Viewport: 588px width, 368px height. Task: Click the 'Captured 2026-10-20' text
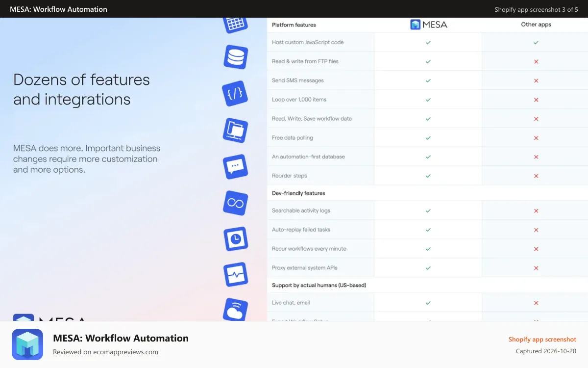pyautogui.click(x=546, y=351)
